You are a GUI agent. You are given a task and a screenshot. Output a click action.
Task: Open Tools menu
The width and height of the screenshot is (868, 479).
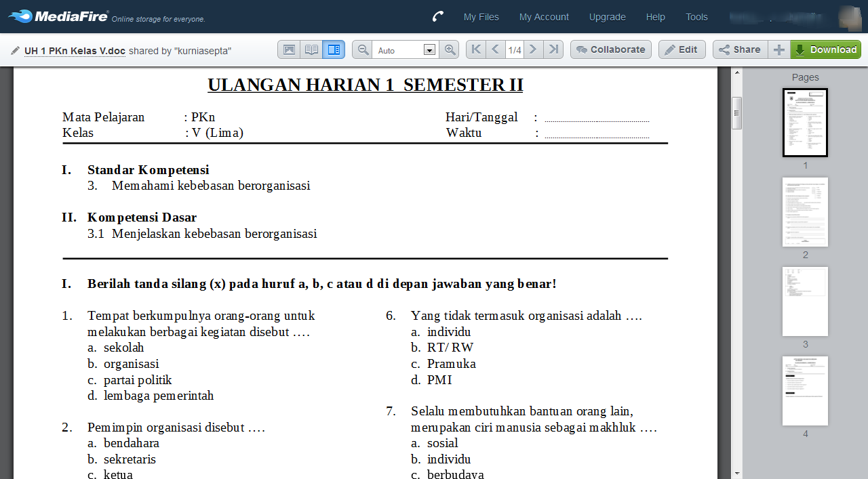(696, 17)
